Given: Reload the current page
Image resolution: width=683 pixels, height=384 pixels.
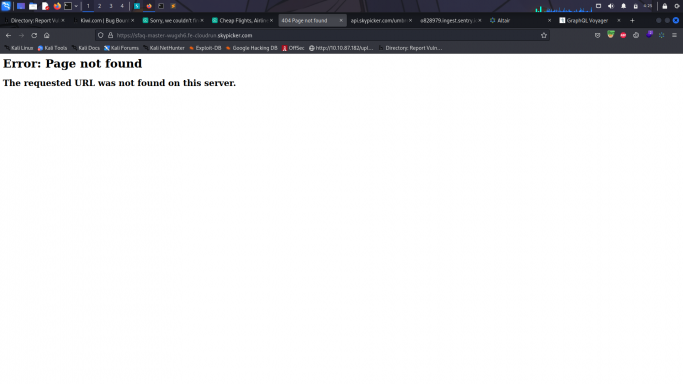Looking at the screenshot, I should click(34, 35).
